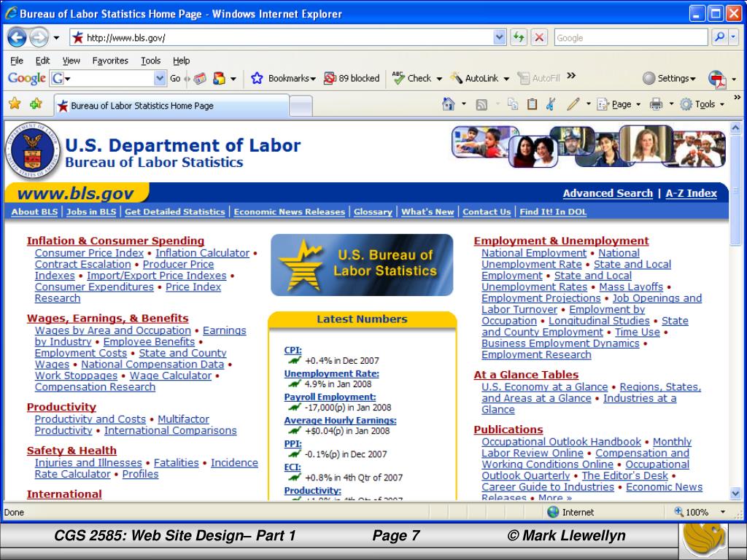Click the U.S. Bureau of Labor Statistics star banner
Image resolution: width=747 pixels, height=560 pixels.
[362, 265]
